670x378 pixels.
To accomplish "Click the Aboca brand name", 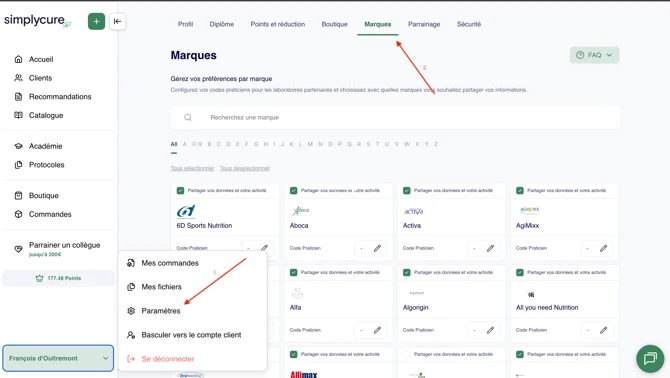I will pos(299,226).
